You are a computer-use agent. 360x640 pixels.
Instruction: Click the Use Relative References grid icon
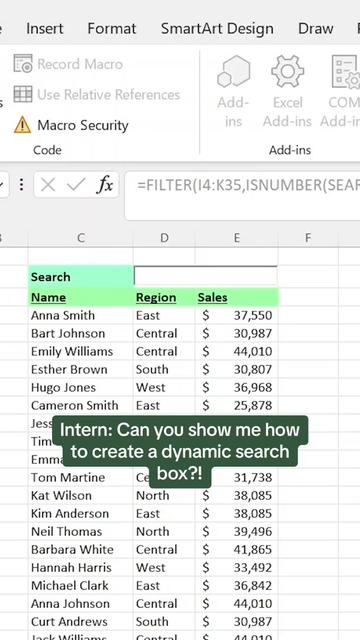coord(23,94)
